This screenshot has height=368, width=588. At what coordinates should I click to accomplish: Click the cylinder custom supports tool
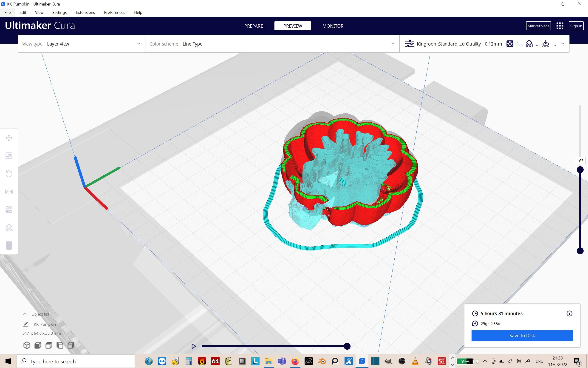pos(9,245)
